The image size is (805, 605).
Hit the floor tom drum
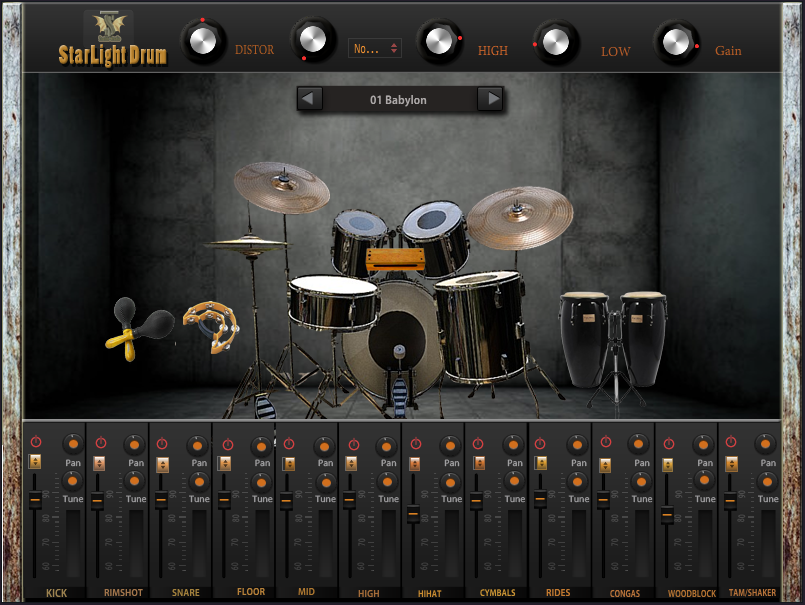[478, 325]
